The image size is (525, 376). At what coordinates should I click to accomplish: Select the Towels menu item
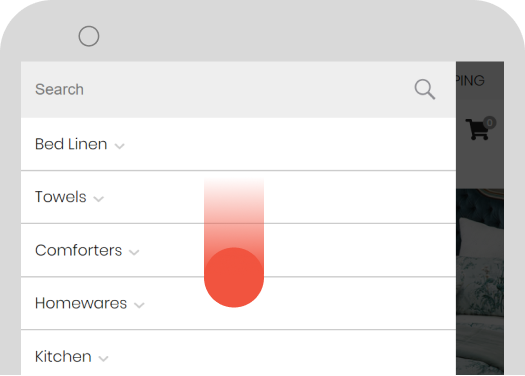61,197
